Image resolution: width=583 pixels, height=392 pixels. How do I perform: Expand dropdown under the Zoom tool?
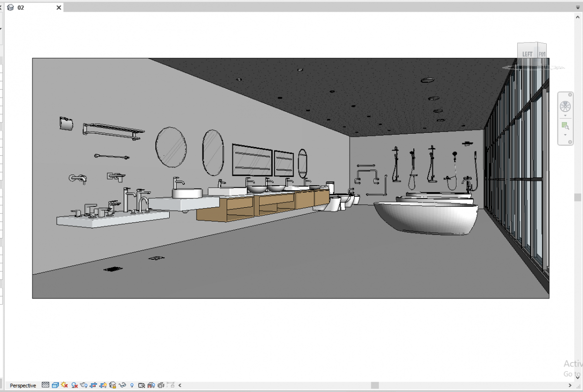pyautogui.click(x=565, y=135)
